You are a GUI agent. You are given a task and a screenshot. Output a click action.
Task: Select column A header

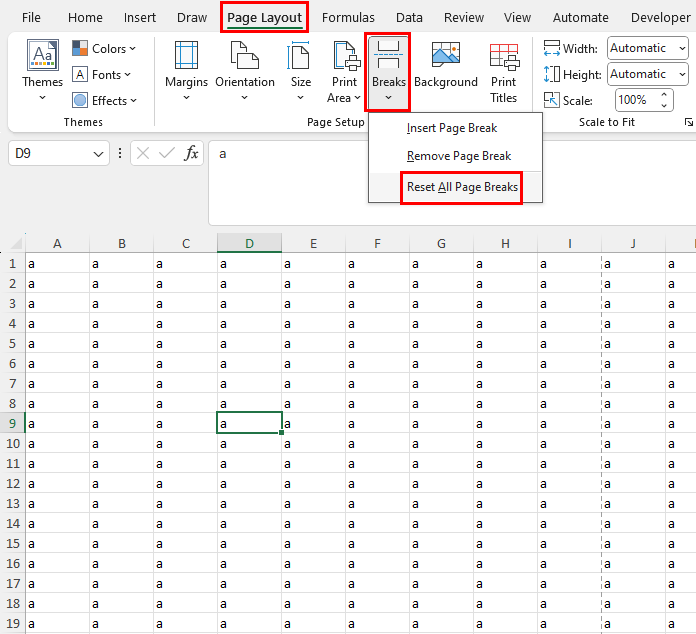[x=57, y=243]
